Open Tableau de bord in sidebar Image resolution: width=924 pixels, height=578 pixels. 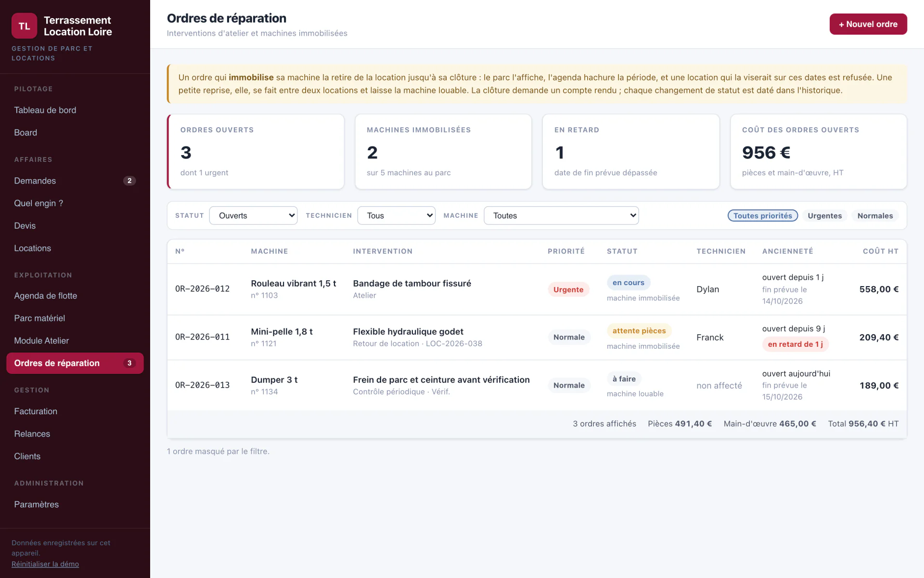click(75, 110)
